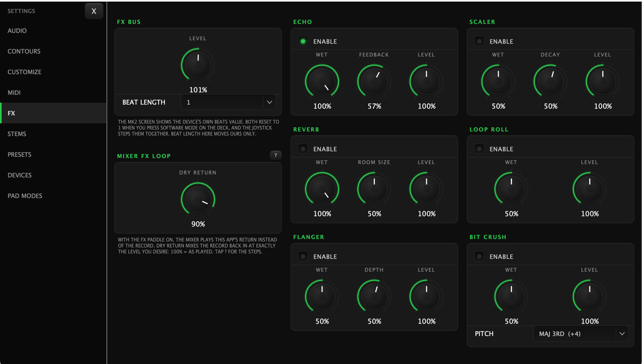642x364 pixels.
Task: Click the Flanger Depth 50% value
Action: coord(374,322)
